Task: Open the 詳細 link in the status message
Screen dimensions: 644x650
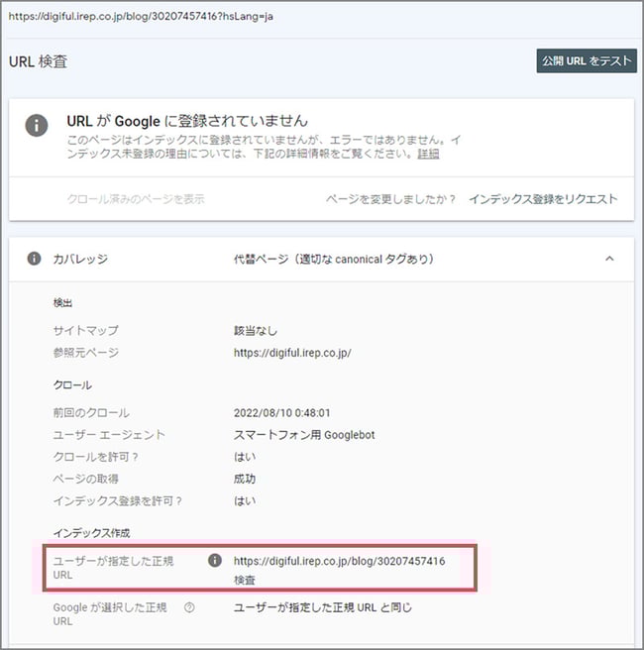Action: 428,155
